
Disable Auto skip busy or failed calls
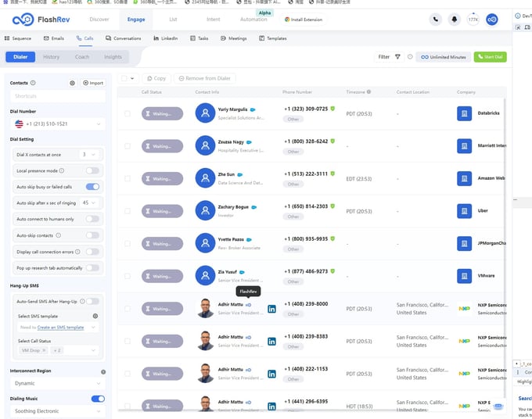click(x=92, y=187)
